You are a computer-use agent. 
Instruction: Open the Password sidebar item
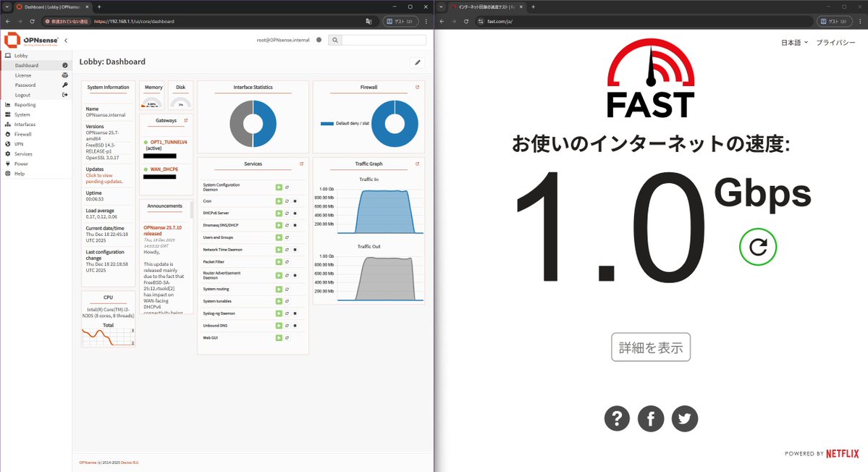pyautogui.click(x=36, y=85)
